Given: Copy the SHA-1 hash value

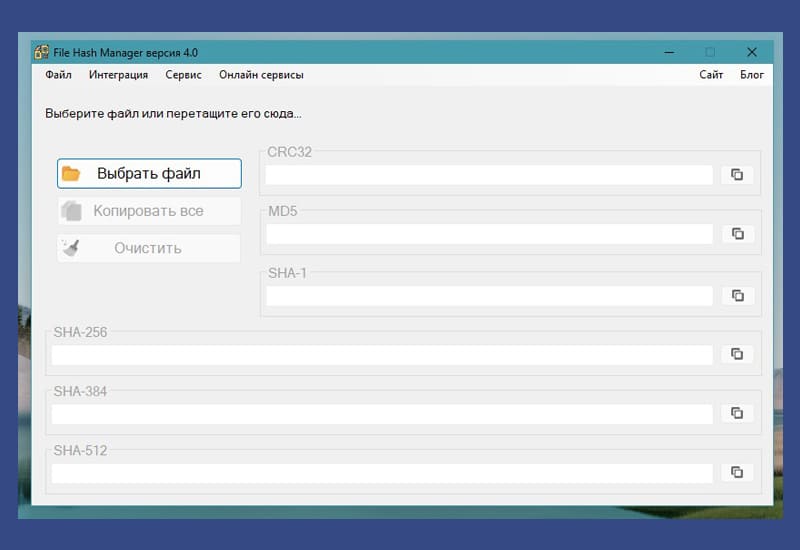Looking at the screenshot, I should [x=737, y=295].
